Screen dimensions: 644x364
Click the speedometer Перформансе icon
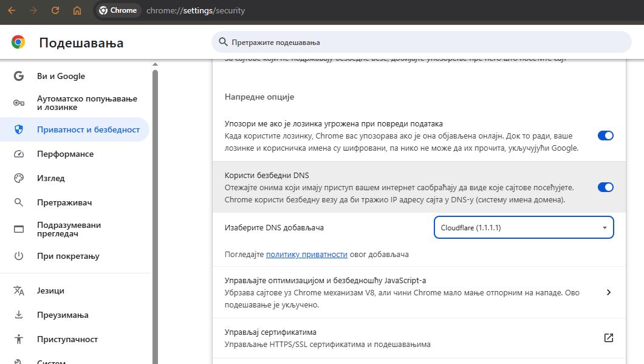[18, 154]
